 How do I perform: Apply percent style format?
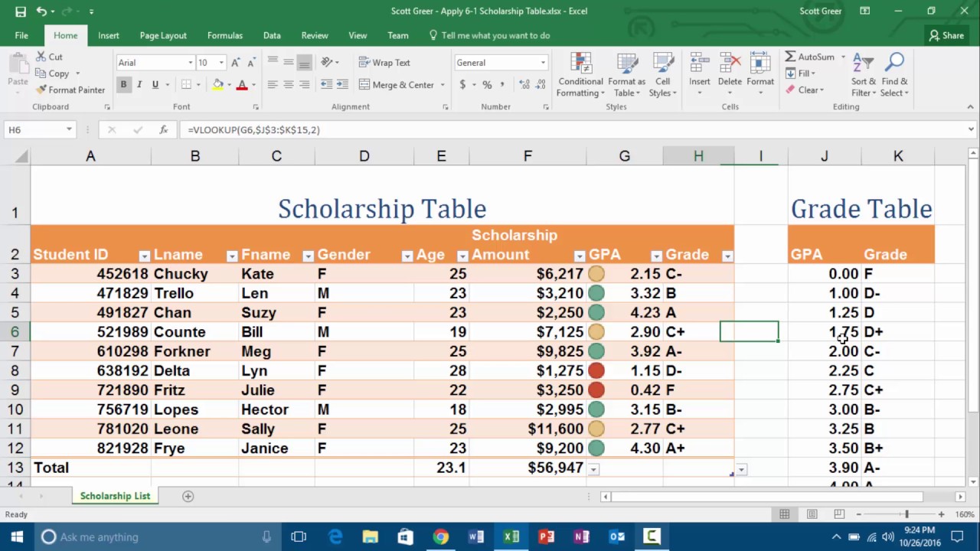[487, 85]
